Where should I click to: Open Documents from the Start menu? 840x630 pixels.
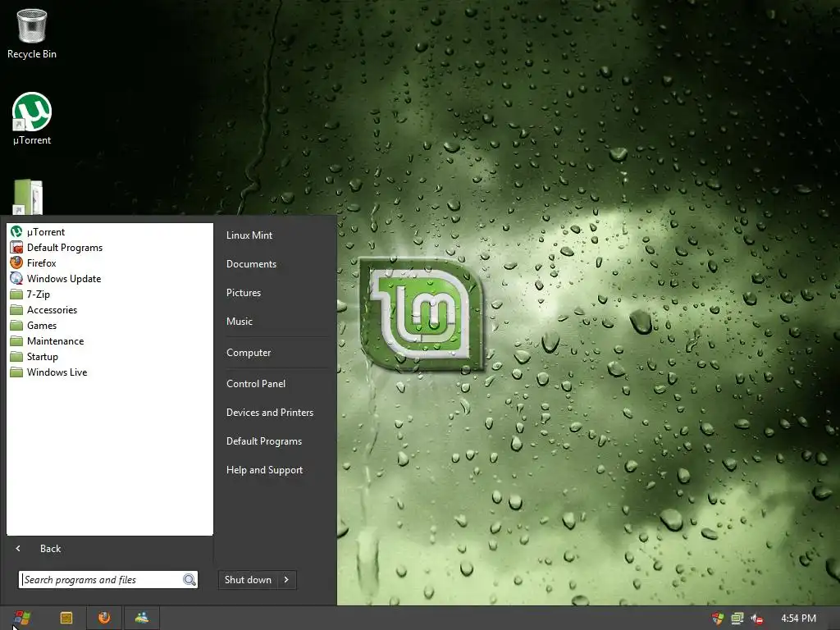tap(251, 264)
